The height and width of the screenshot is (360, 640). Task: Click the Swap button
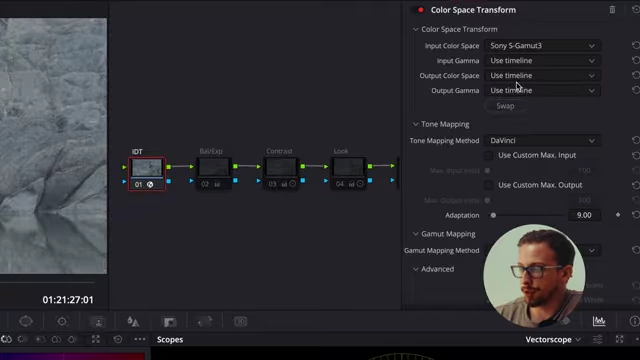pos(505,106)
